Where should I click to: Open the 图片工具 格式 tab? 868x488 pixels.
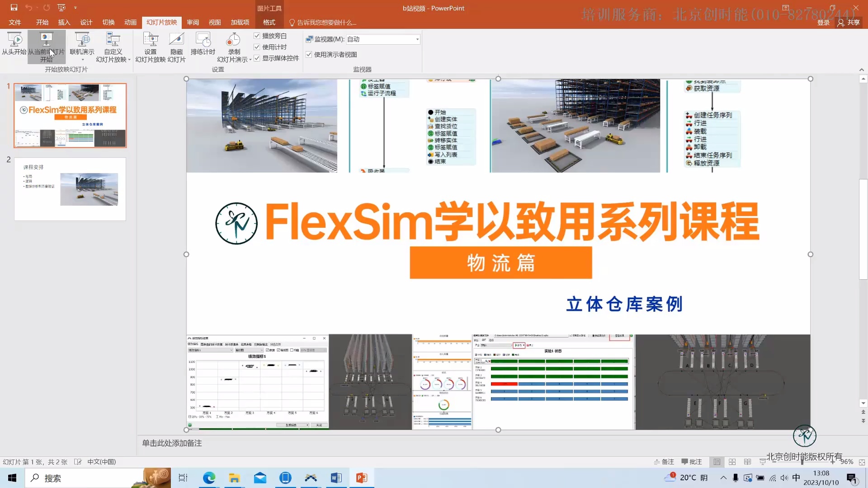point(269,22)
